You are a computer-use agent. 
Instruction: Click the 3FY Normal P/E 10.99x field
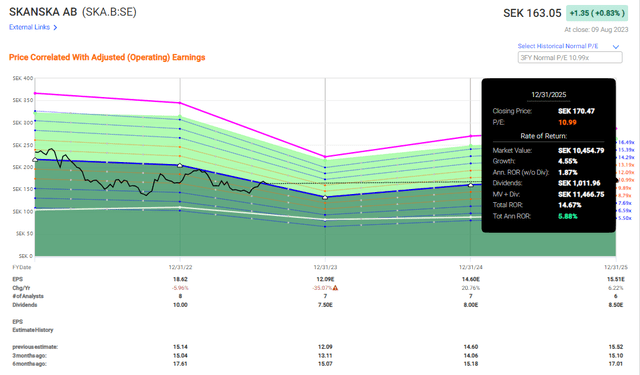pyautogui.click(x=570, y=58)
